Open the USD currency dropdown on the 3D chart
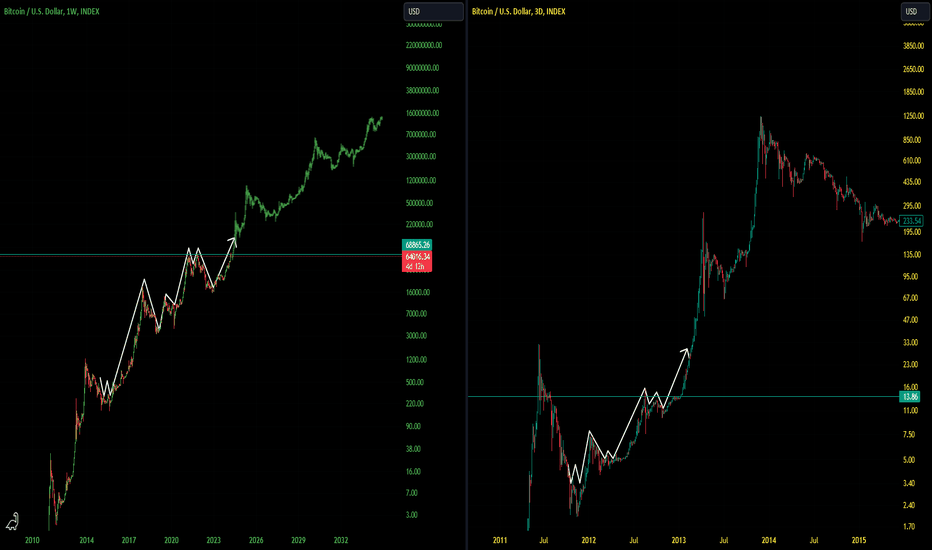The image size is (932, 550). 916,11
